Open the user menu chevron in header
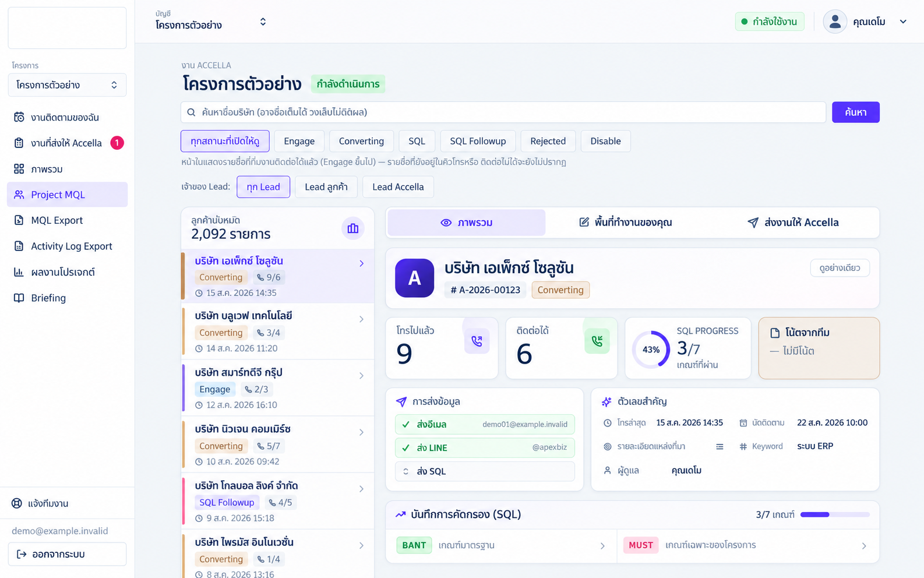924x578 pixels. coord(904,22)
